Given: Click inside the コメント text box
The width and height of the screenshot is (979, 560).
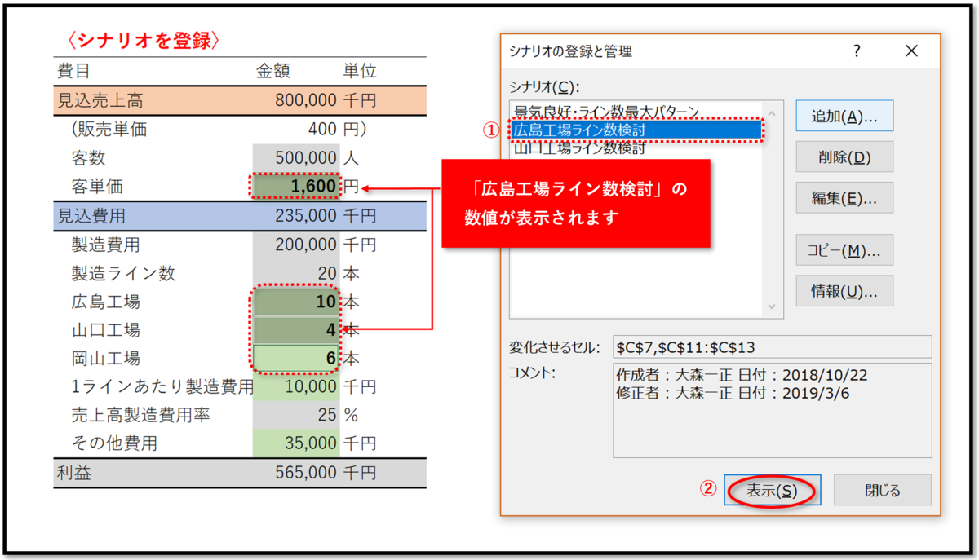Looking at the screenshot, I should 772,408.
